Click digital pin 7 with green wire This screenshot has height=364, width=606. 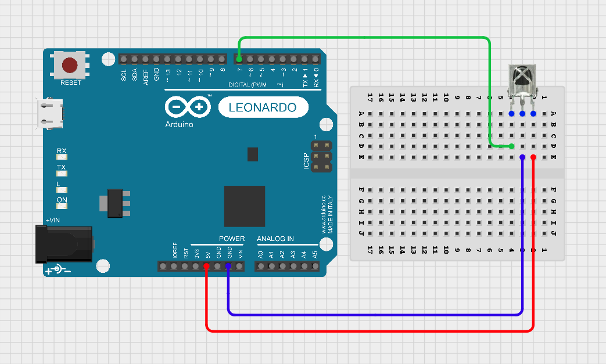pos(239,59)
